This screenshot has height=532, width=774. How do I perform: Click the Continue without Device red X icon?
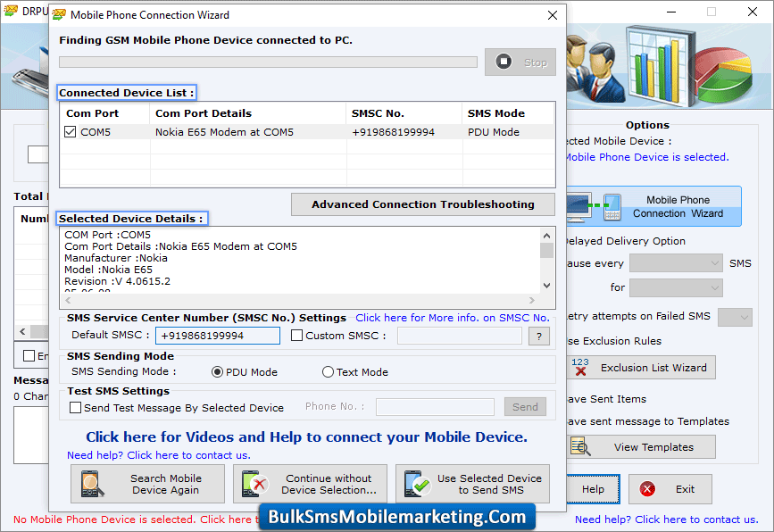(x=260, y=484)
